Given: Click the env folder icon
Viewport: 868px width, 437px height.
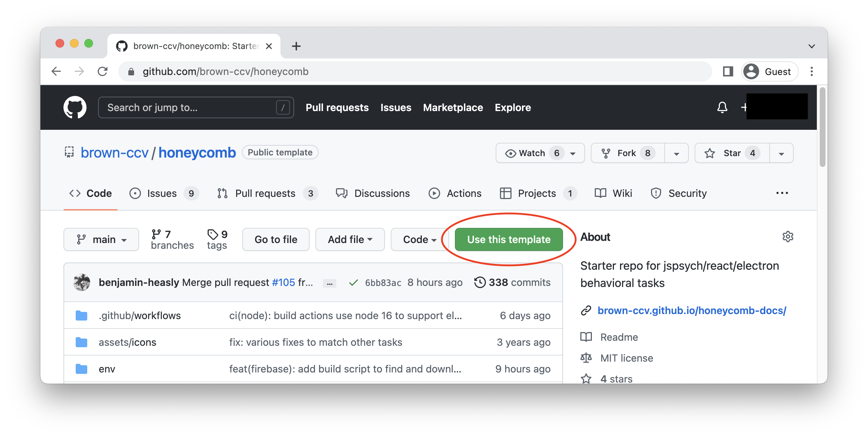Looking at the screenshot, I should pos(81,369).
